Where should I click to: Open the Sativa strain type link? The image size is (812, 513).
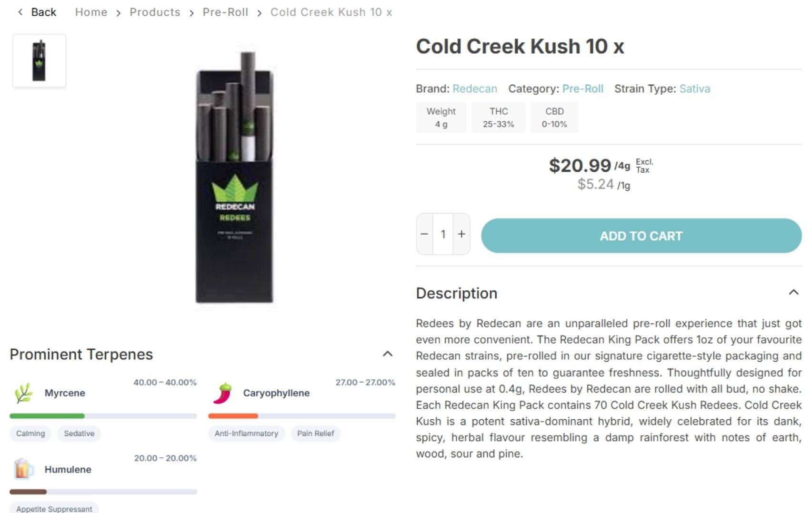tap(694, 89)
